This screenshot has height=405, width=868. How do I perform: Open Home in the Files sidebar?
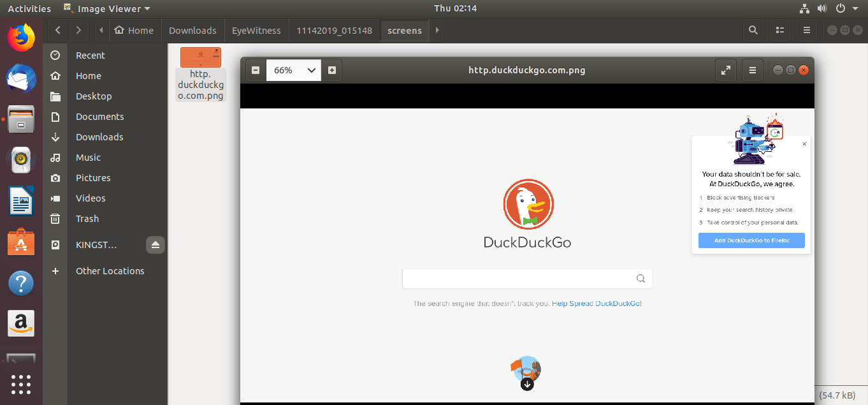105,76
